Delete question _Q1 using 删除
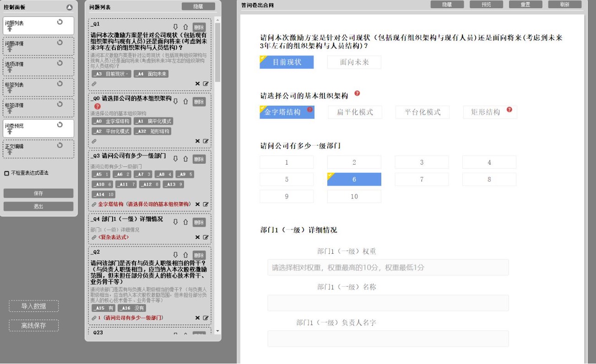Viewport: 596px width, 364px height. click(199, 27)
